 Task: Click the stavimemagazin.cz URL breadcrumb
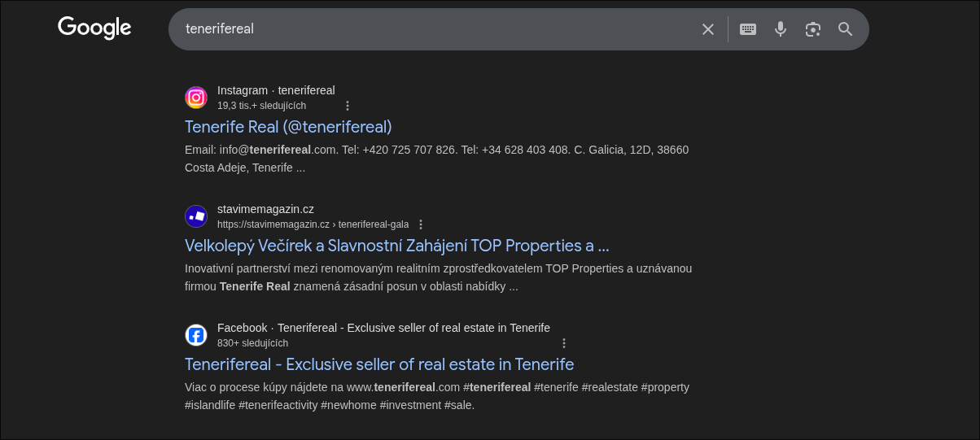point(313,224)
